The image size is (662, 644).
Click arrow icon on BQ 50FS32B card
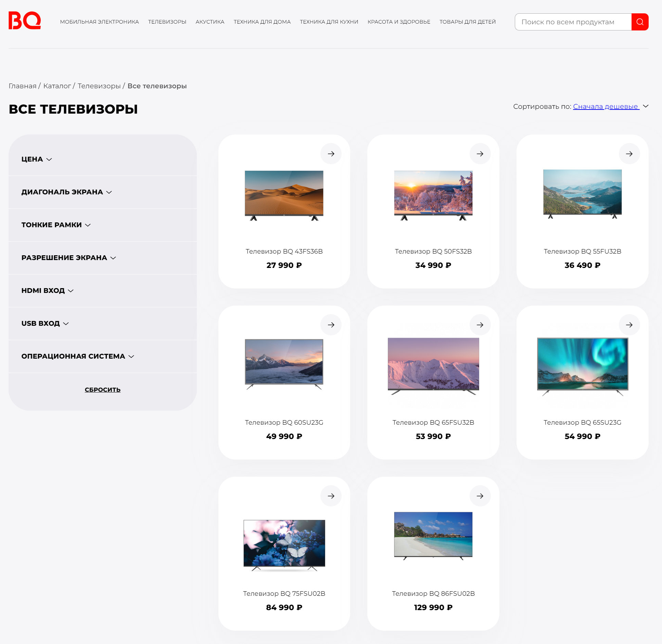pos(480,154)
